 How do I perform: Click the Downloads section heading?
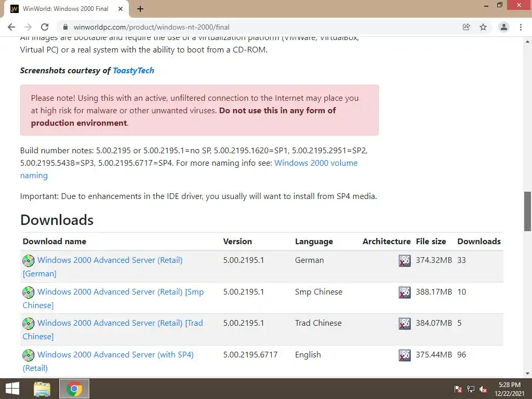57,220
